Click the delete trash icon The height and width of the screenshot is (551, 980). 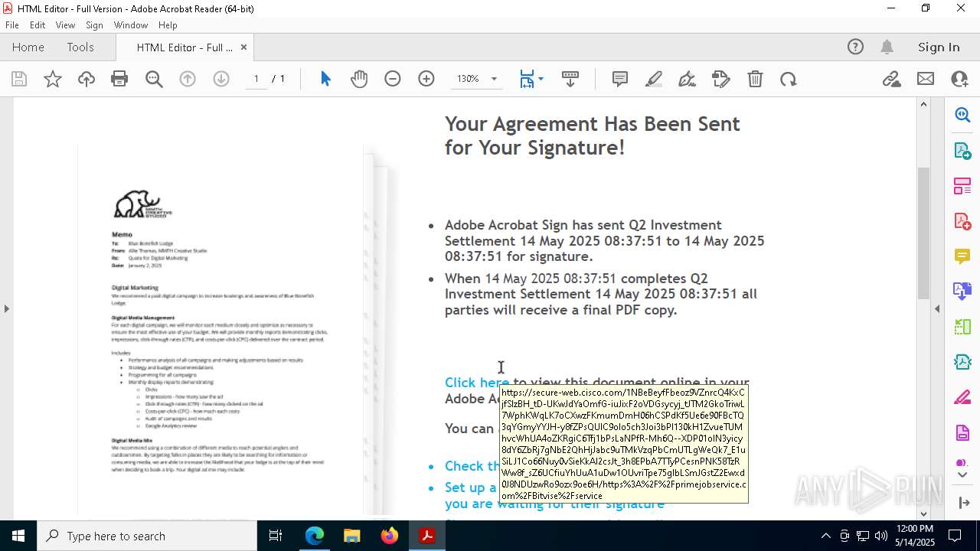pos(755,79)
